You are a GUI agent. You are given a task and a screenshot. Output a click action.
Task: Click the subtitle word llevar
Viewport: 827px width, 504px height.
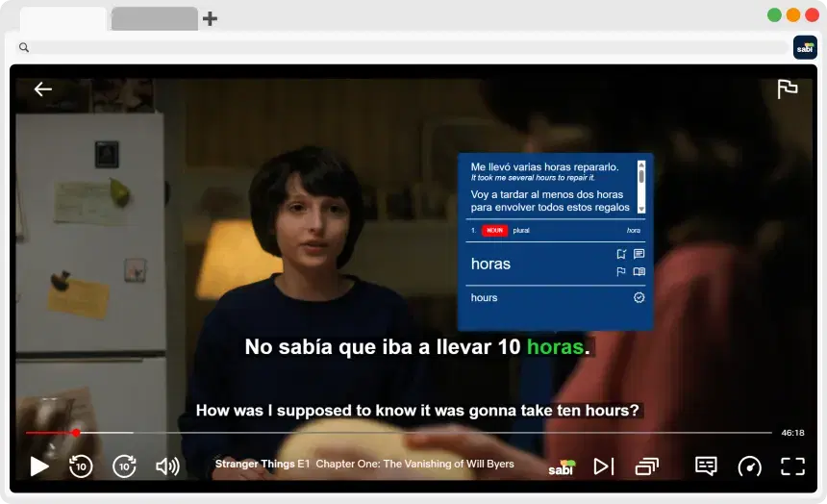(x=464, y=347)
